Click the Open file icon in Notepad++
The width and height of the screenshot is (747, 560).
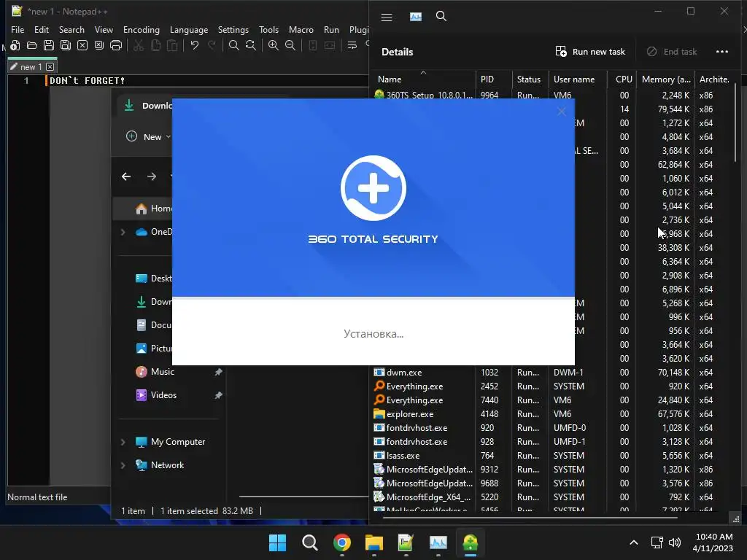32,45
